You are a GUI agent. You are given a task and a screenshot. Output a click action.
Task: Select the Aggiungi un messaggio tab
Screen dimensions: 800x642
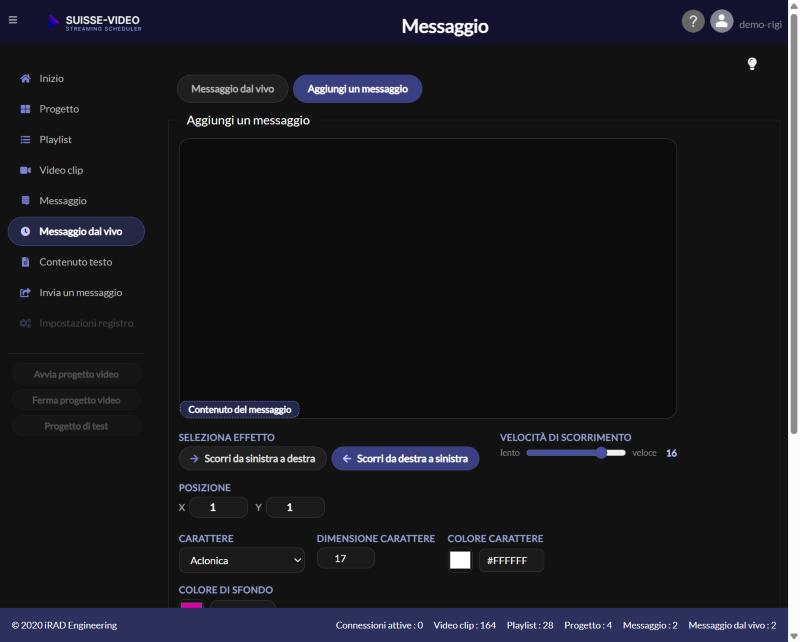tap(357, 89)
